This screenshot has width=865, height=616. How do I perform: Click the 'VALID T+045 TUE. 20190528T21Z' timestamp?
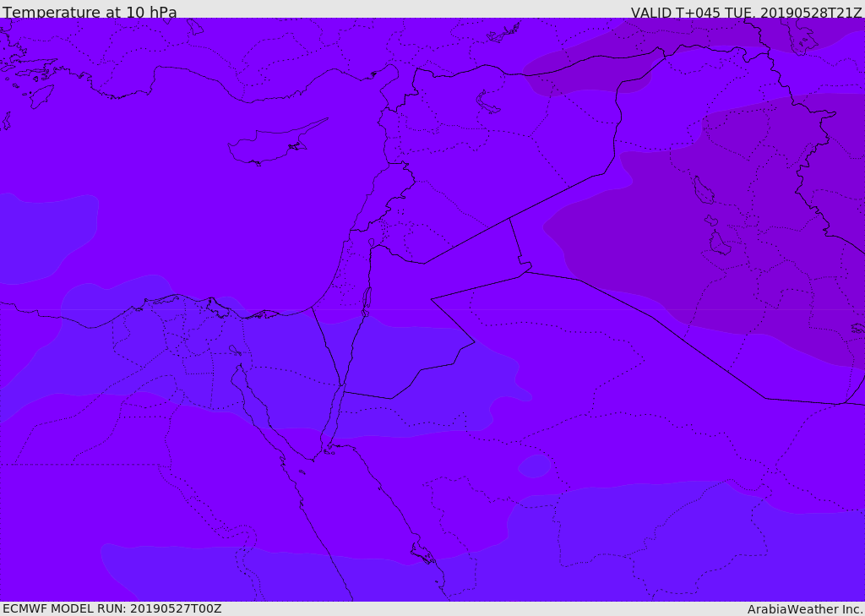coord(747,12)
